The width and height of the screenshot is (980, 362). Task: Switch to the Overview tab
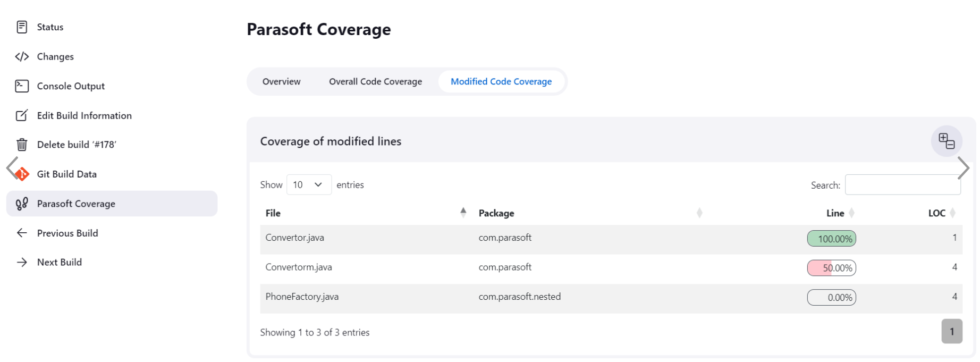click(282, 81)
